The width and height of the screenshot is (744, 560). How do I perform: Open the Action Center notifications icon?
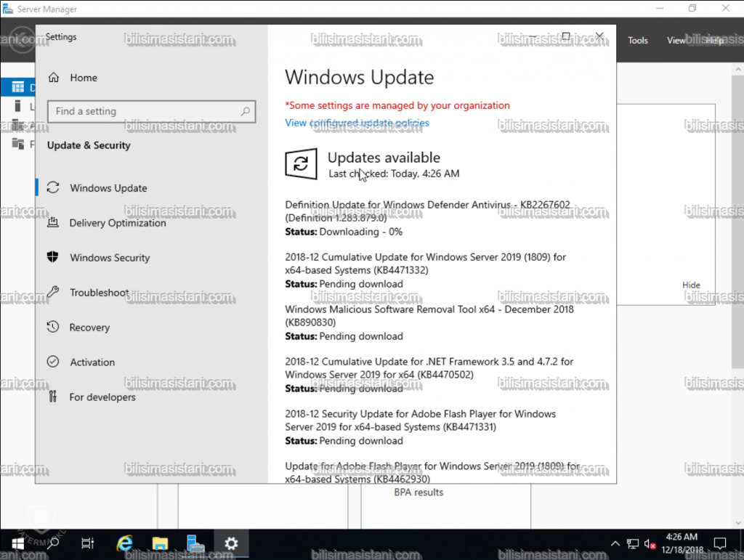[x=720, y=543]
